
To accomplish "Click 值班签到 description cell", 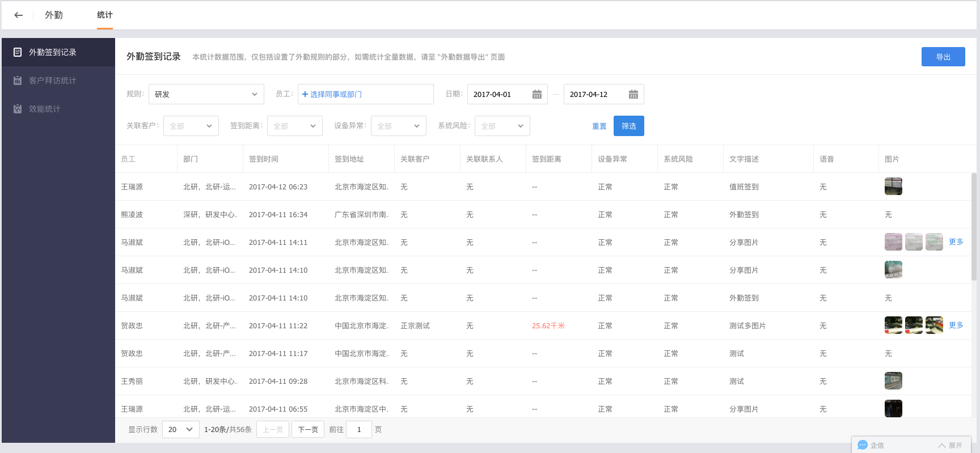I will 744,187.
